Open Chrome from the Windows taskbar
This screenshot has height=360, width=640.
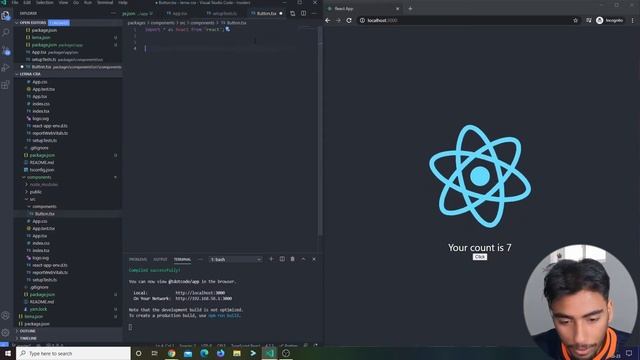(171, 353)
